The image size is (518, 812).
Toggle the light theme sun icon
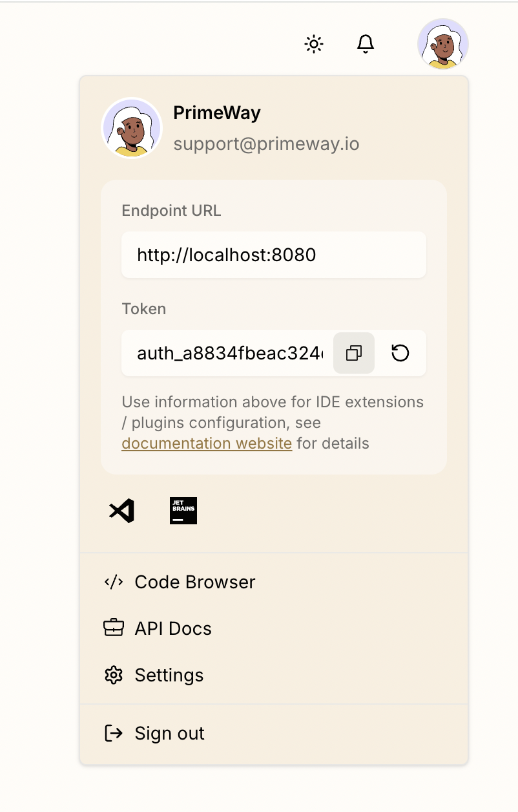[x=314, y=44]
